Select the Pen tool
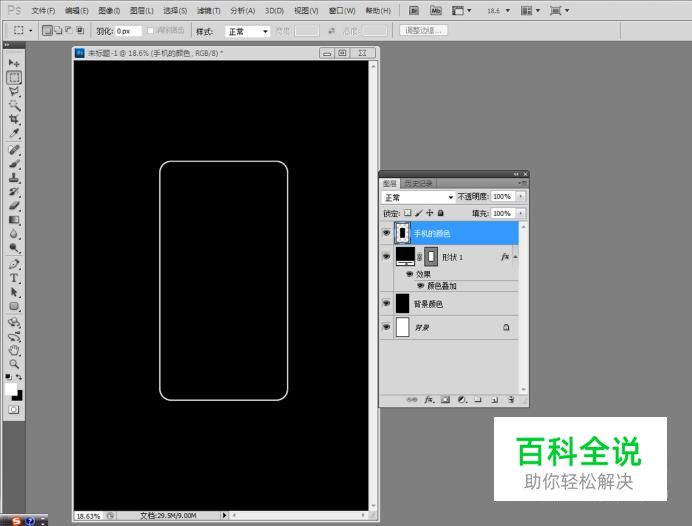This screenshot has height=526, width=692. (x=14, y=264)
